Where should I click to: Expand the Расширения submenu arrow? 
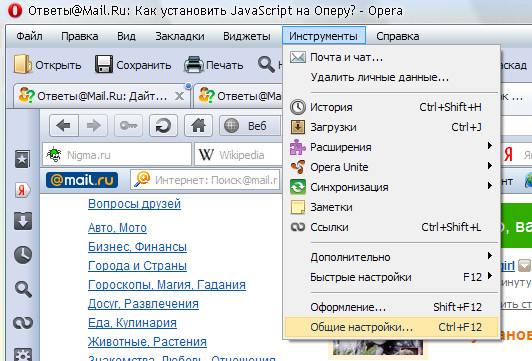coord(490,146)
